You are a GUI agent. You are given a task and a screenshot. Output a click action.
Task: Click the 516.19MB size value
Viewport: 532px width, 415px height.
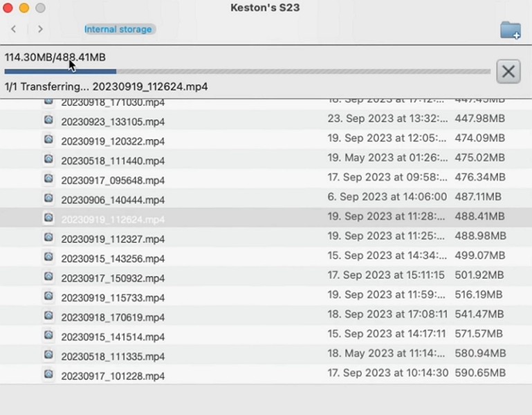tap(479, 295)
